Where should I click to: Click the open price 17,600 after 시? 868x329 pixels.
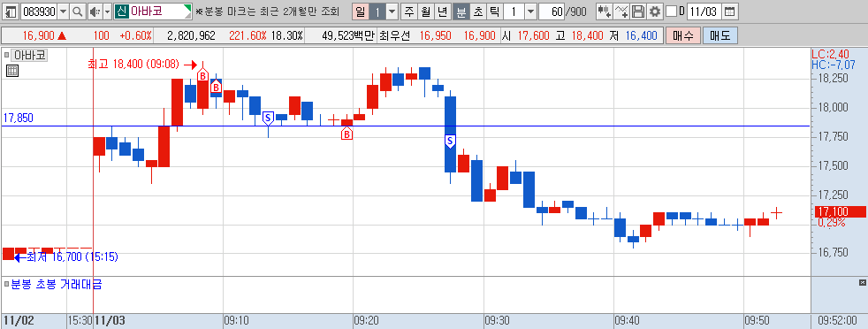(534, 36)
